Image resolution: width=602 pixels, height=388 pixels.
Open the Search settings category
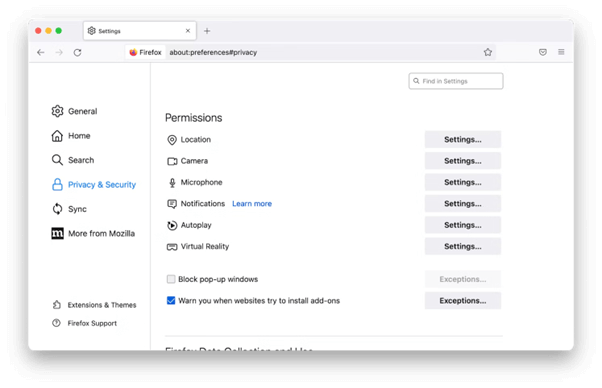click(73, 160)
